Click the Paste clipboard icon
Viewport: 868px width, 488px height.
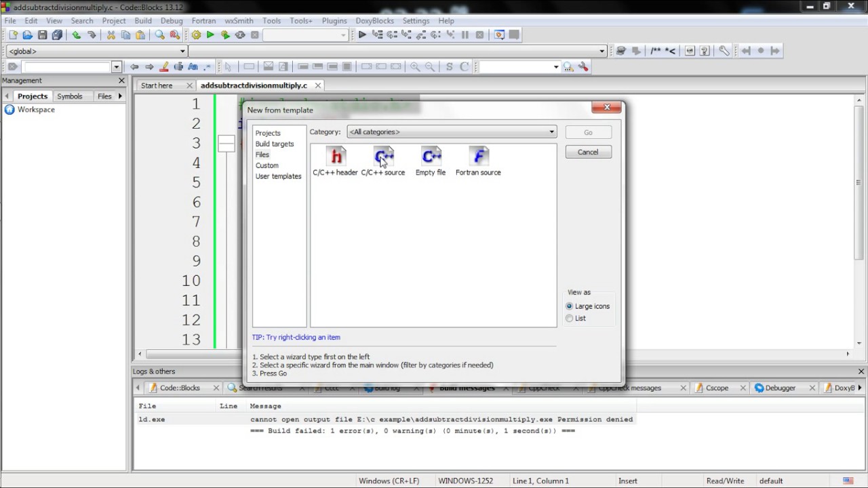click(x=140, y=35)
